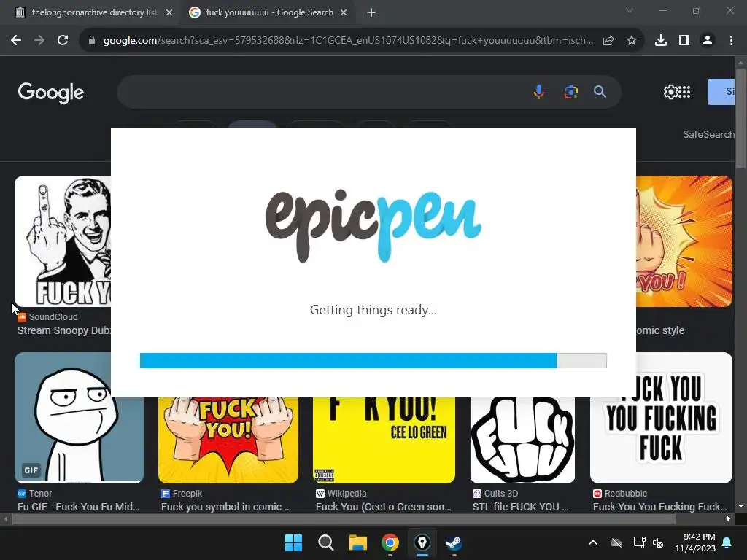Click scroll right arrow at bottom
Image resolution: width=747 pixels, height=560 pixels.
click(x=729, y=519)
